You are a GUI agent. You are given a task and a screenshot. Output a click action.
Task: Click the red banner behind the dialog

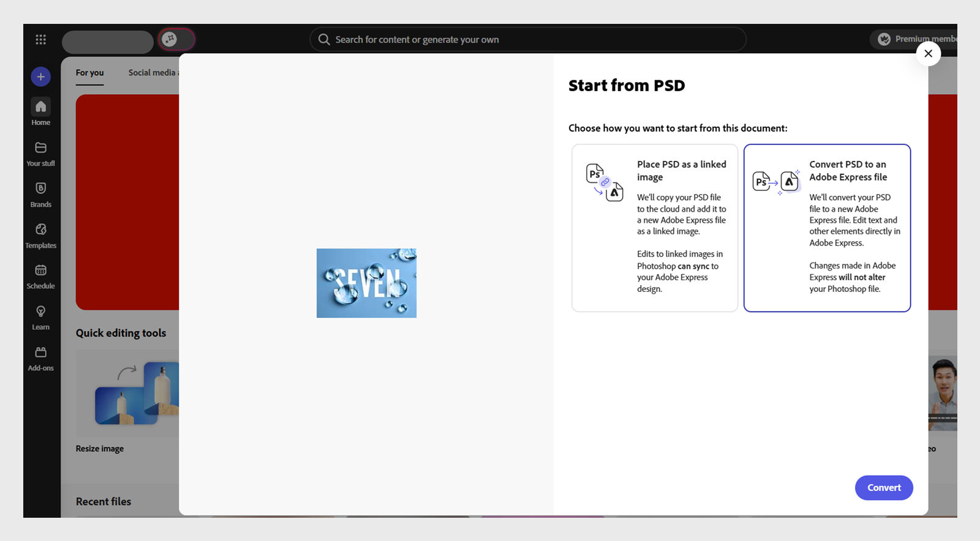pyautogui.click(x=127, y=202)
